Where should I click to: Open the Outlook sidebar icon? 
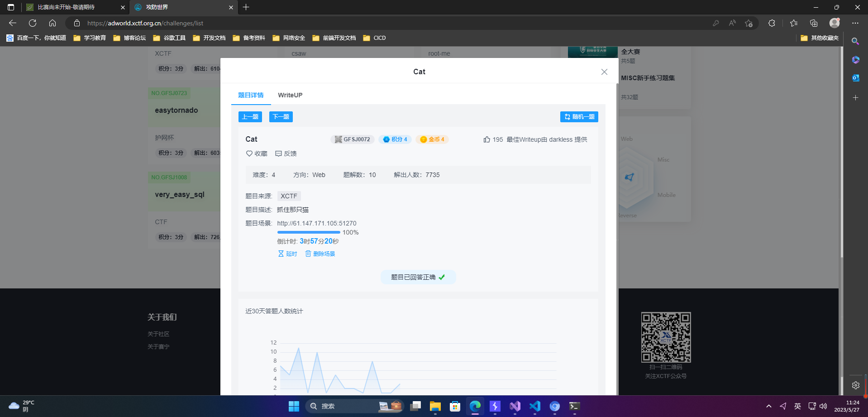(x=855, y=78)
